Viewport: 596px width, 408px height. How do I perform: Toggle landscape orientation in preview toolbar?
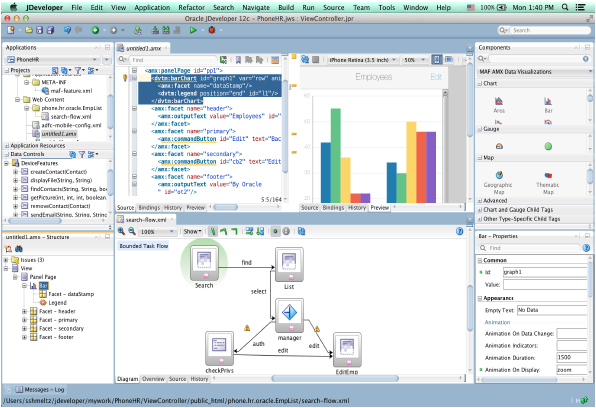tap(449, 60)
